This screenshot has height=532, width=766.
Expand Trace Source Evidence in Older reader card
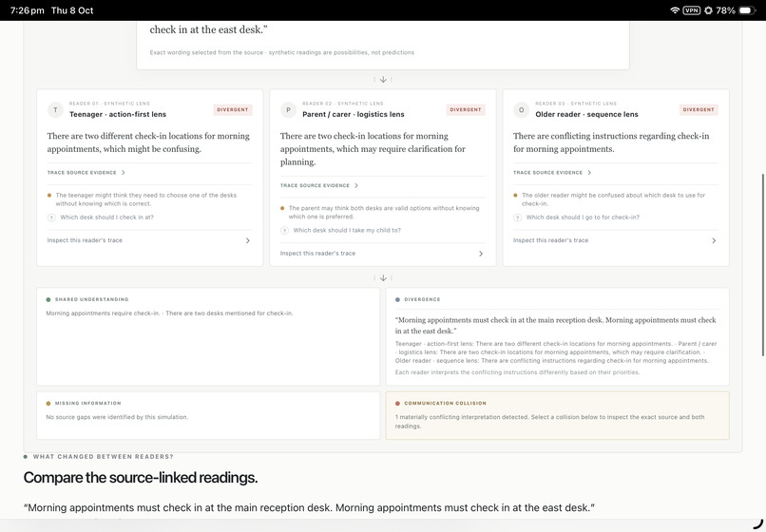[x=552, y=173]
